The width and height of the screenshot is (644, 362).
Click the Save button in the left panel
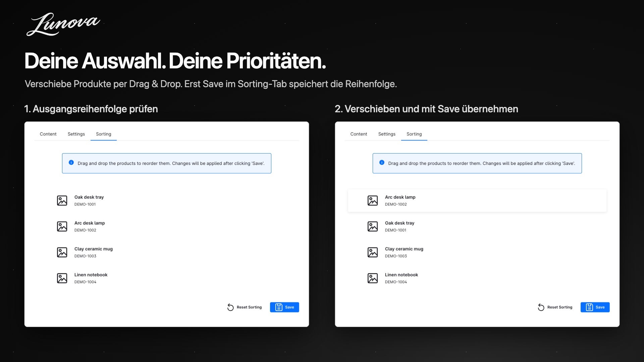(x=284, y=307)
